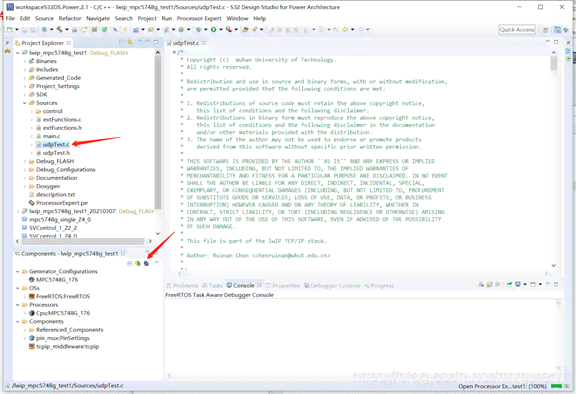The width and height of the screenshot is (576, 394).
Task: Click the Debug bug toolbar icon
Action: [x=198, y=29]
